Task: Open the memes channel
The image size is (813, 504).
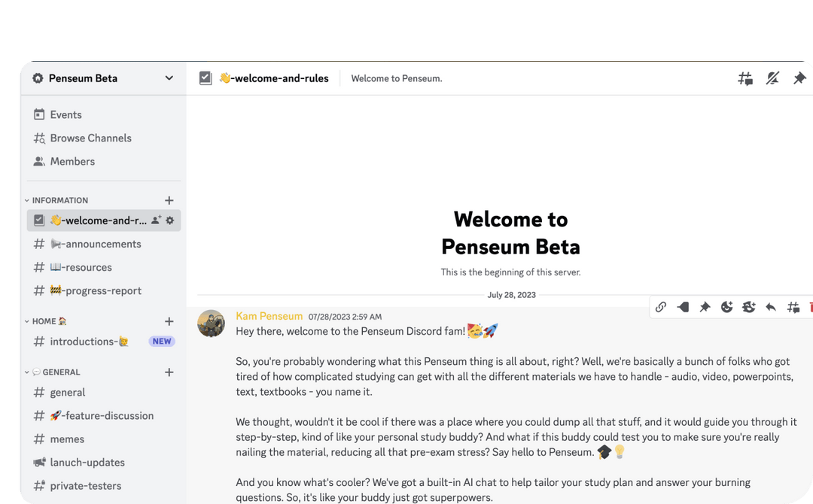Action: coord(68,439)
